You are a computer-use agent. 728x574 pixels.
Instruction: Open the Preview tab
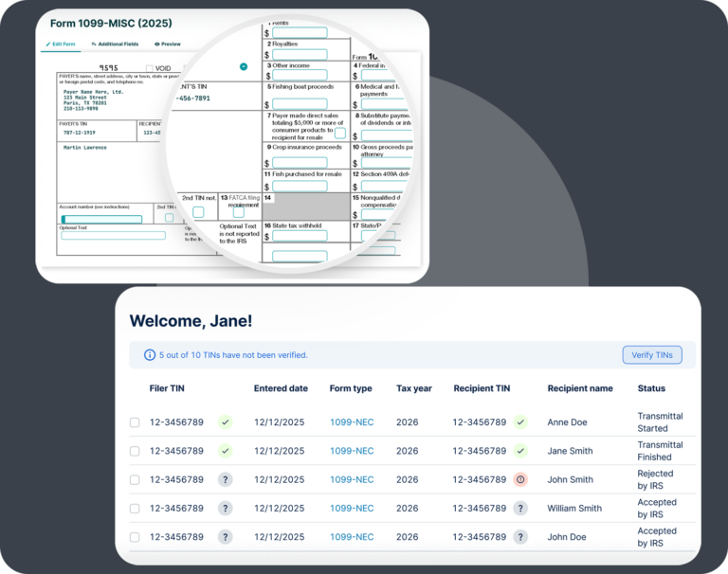(168, 44)
